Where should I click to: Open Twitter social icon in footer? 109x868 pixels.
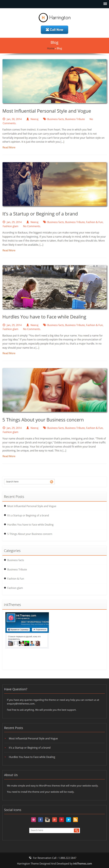point(69,820)
